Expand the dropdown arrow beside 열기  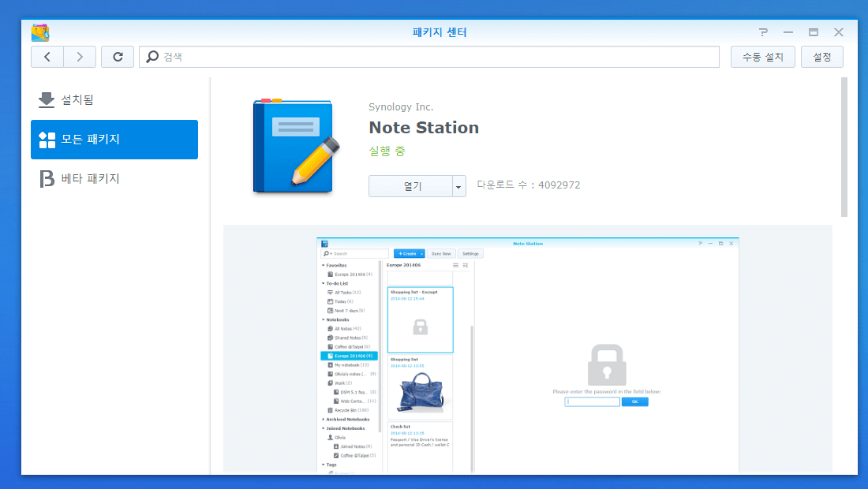[459, 186]
